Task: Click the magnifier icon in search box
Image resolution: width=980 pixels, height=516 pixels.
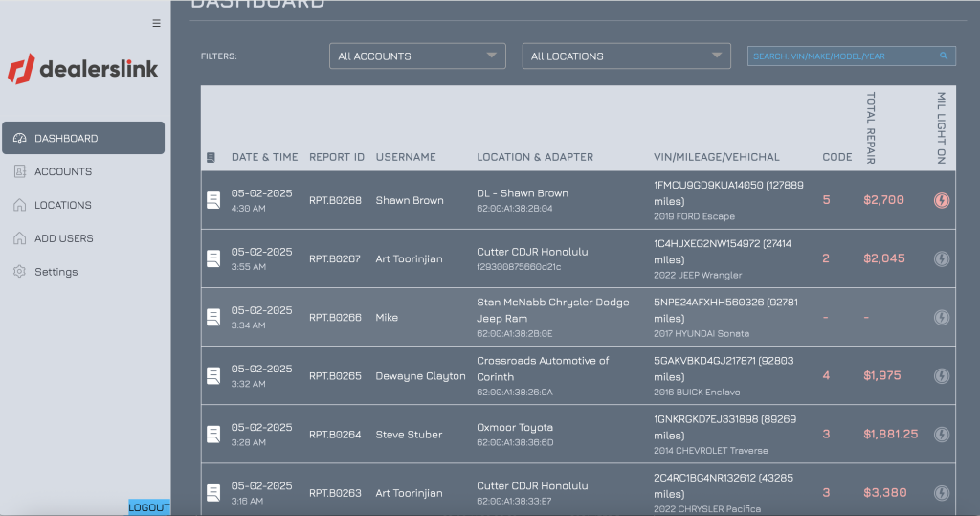Action: click(944, 56)
